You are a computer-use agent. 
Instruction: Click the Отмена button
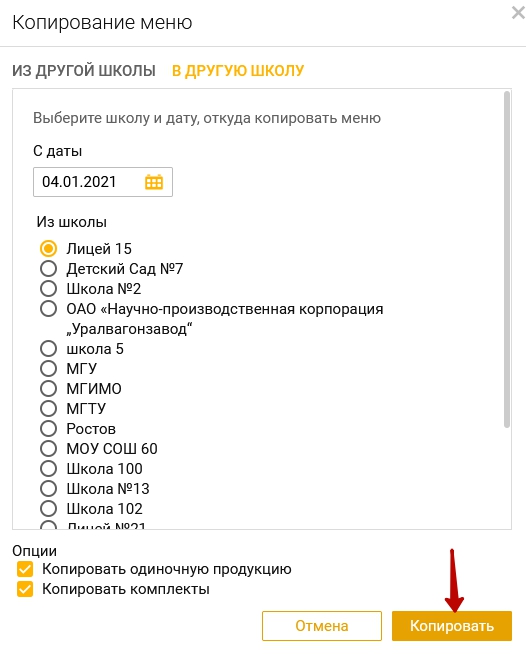322,626
